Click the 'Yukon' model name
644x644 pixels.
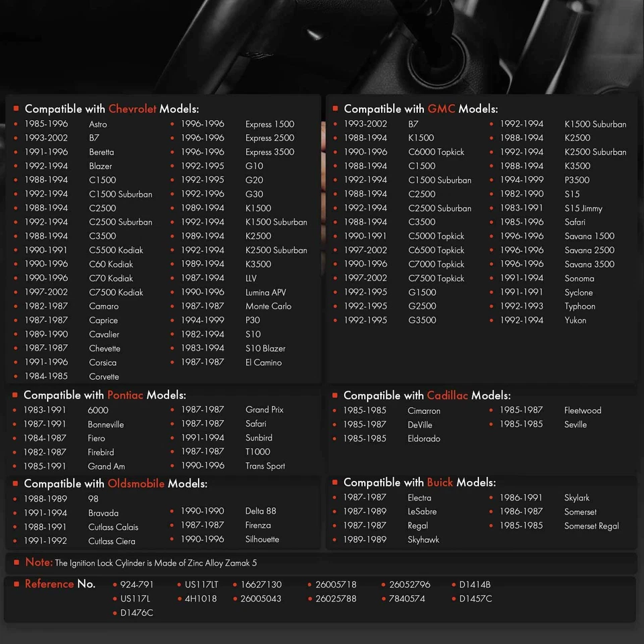tap(575, 321)
